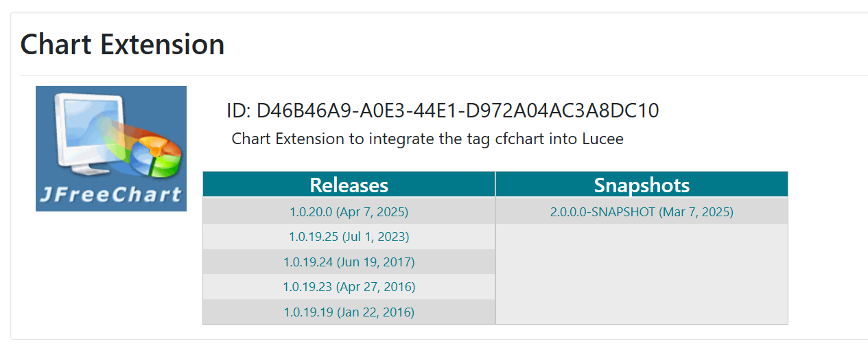Image resolution: width=868 pixels, height=357 pixels.
Task: Click the Chart Extension description sentence
Action: pos(427,139)
